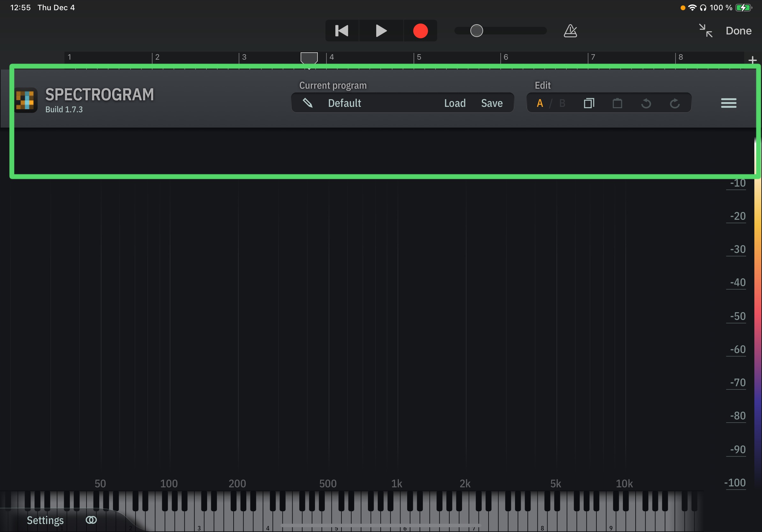Add a section with the plus icon
The width and height of the screenshot is (762, 532).
752,60
